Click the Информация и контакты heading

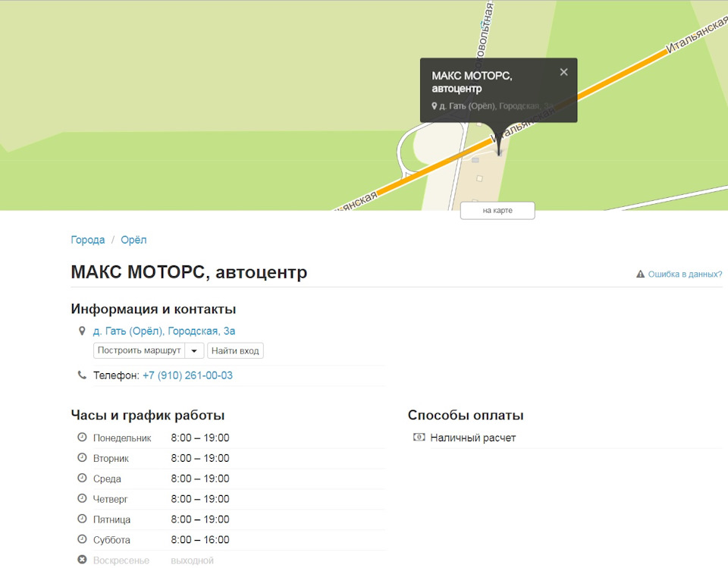(x=153, y=309)
